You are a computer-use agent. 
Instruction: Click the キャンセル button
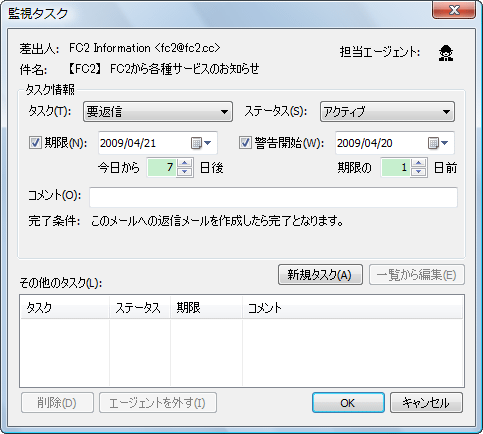[x=426, y=403]
